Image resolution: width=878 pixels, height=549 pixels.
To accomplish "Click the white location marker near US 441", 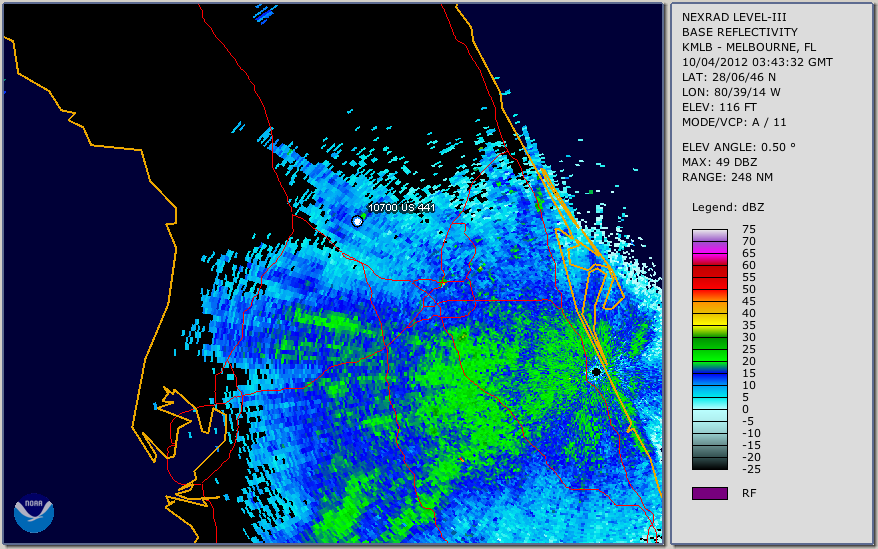I will (x=357, y=221).
